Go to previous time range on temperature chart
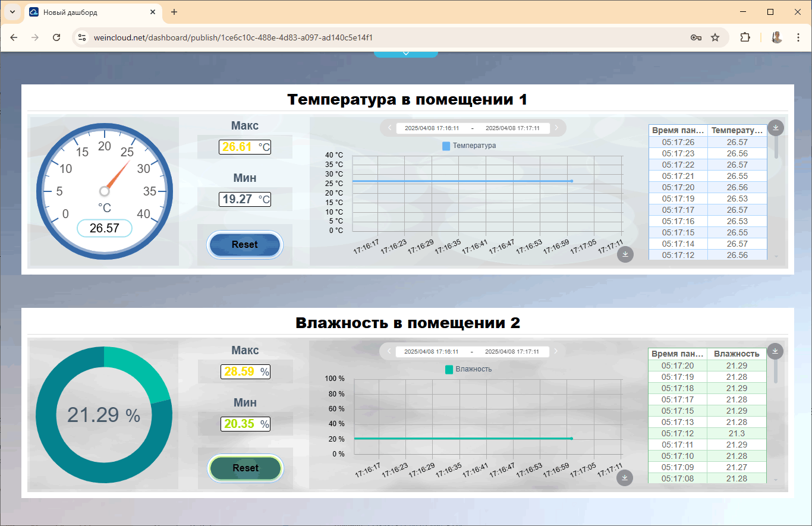 coord(389,128)
